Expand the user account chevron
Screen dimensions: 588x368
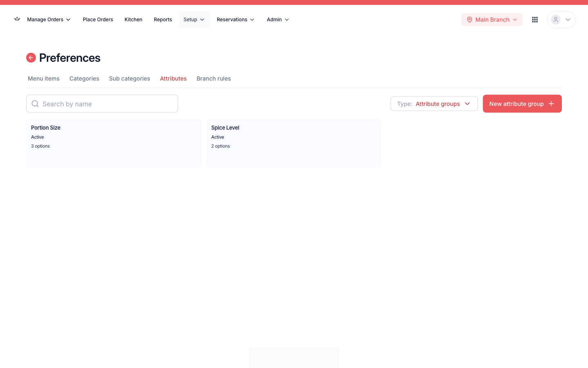568,20
